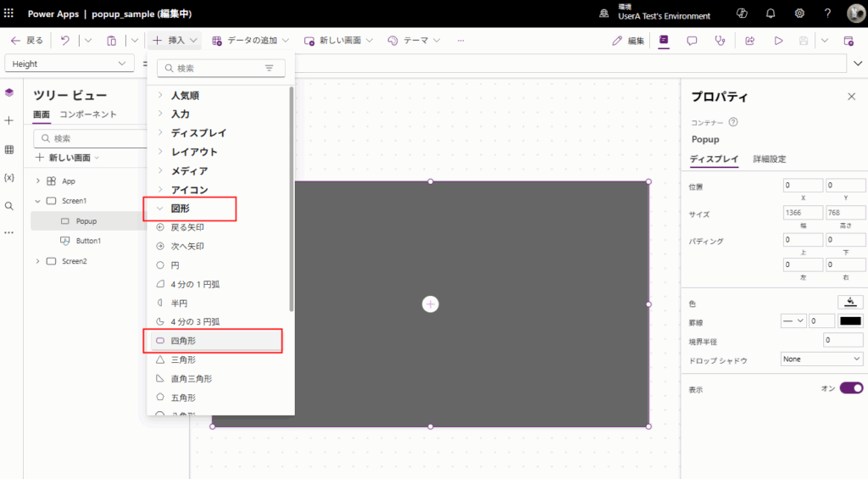This screenshot has width=868, height=479.
Task: Click the 境界半径 input field
Action: 843,340
